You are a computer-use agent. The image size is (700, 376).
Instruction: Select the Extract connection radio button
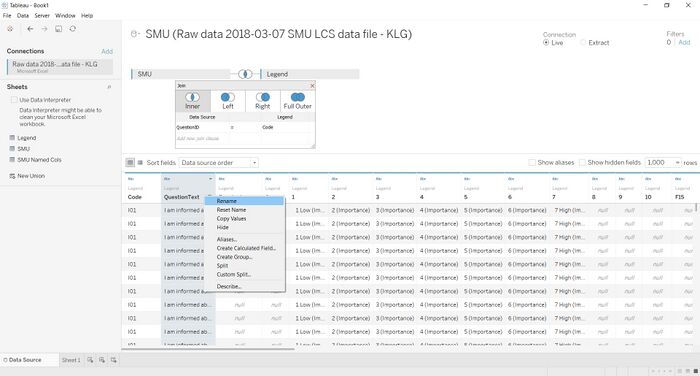pos(583,43)
